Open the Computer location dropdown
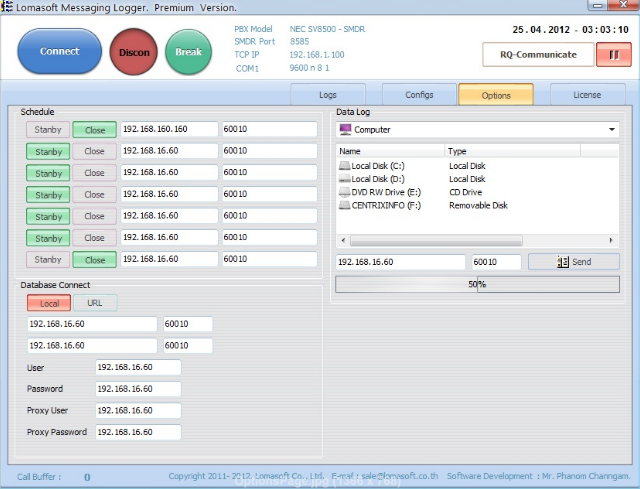This screenshot has height=489, width=640. tap(478, 130)
